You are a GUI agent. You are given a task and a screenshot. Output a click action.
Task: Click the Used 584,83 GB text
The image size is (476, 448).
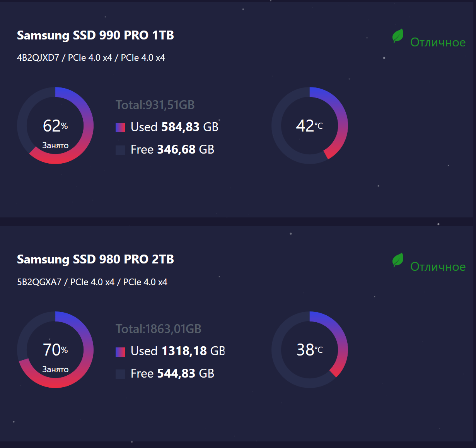pyautogui.click(x=174, y=127)
